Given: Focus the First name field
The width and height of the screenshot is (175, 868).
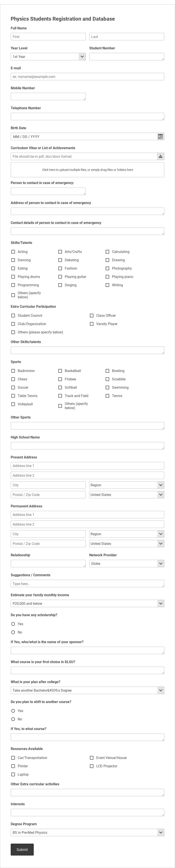Looking at the screenshot, I should tap(48, 37).
